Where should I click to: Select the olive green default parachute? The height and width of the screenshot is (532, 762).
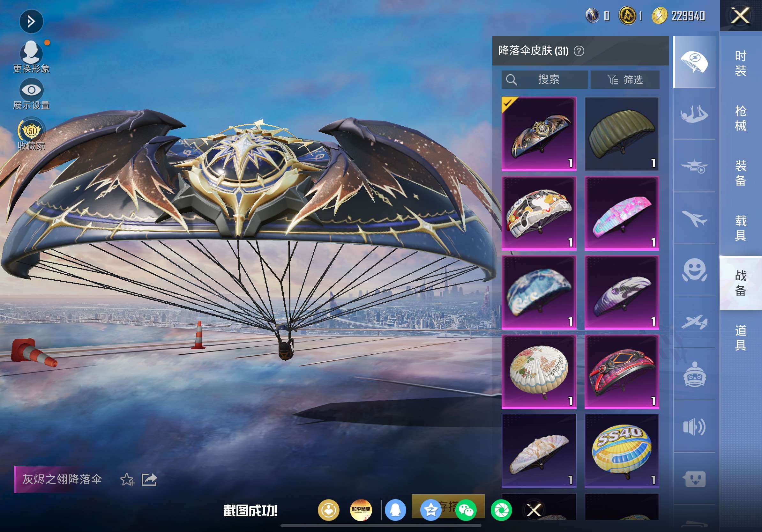tap(622, 134)
